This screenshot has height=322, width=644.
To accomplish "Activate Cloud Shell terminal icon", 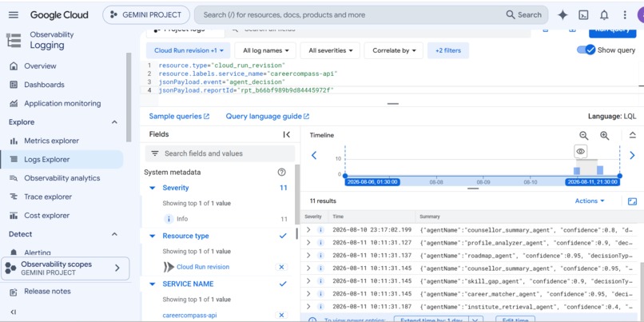I will [583, 15].
